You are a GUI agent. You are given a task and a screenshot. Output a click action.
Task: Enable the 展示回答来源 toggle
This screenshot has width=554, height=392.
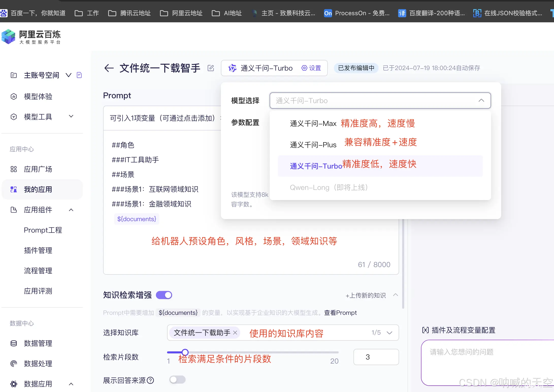(x=177, y=380)
